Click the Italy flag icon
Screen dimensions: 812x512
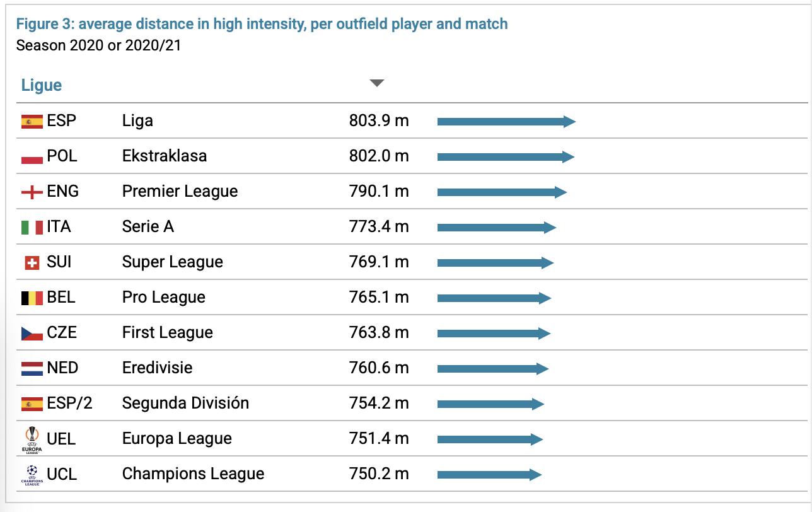click(32, 227)
